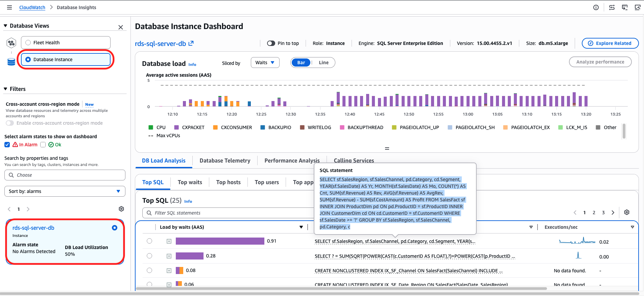Switch to the Top SQL tab
644x296 pixels.
click(153, 182)
